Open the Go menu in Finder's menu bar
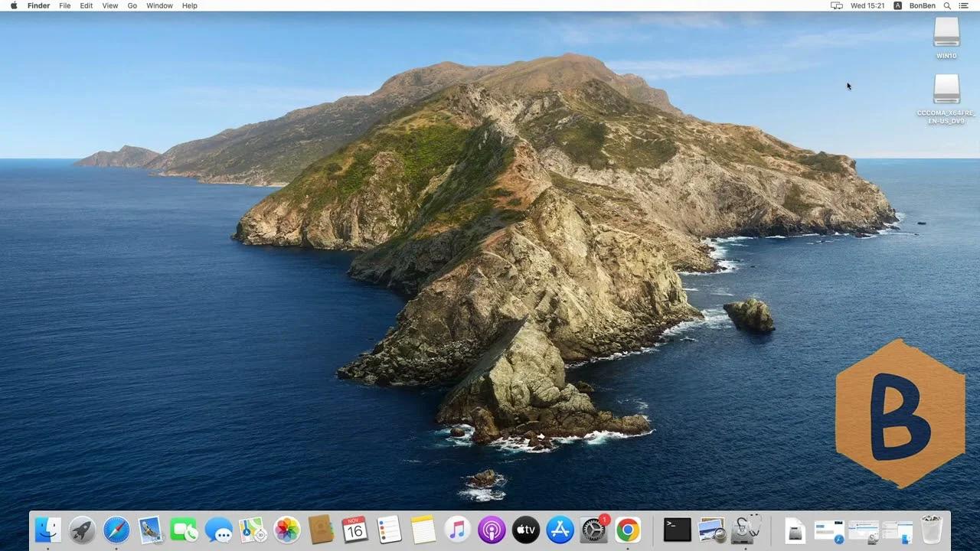Image resolution: width=980 pixels, height=551 pixels. coord(132,5)
